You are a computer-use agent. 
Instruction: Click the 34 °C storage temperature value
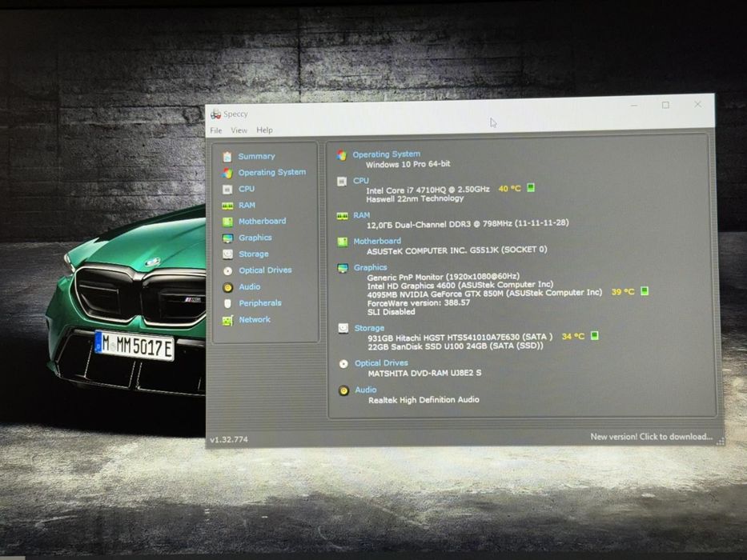pyautogui.click(x=573, y=336)
